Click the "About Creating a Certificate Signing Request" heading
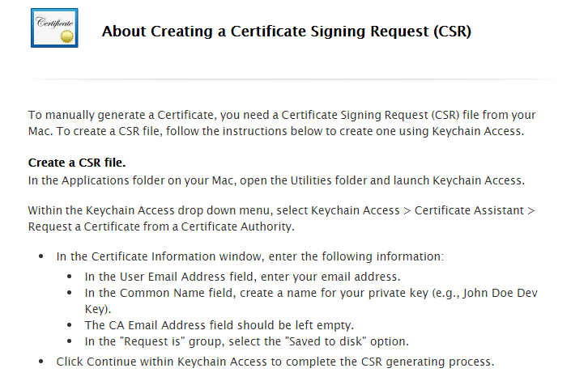Viewport: 588px width, 381px height. point(286,32)
